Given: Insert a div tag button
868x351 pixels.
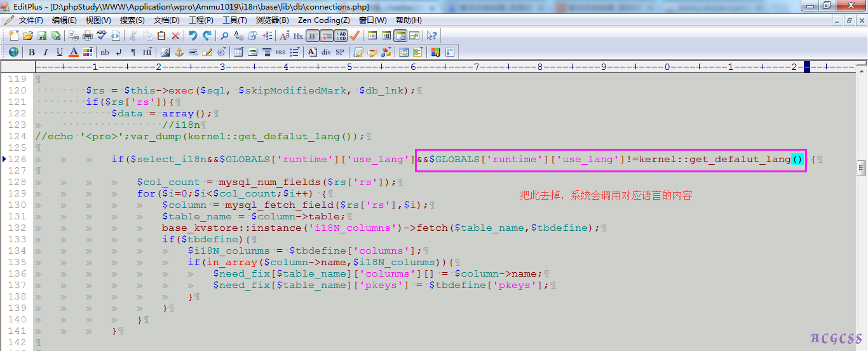Looking at the screenshot, I should tap(326, 52).
